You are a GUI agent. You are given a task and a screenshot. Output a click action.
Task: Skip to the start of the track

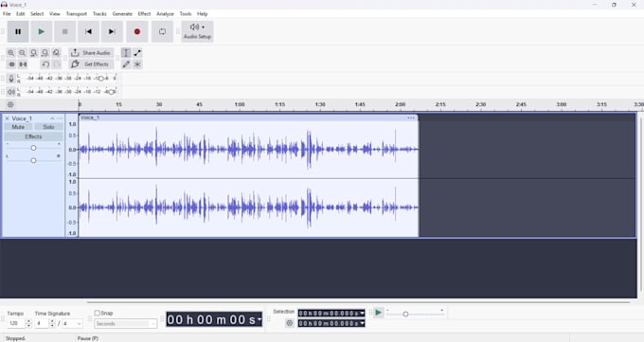point(88,31)
